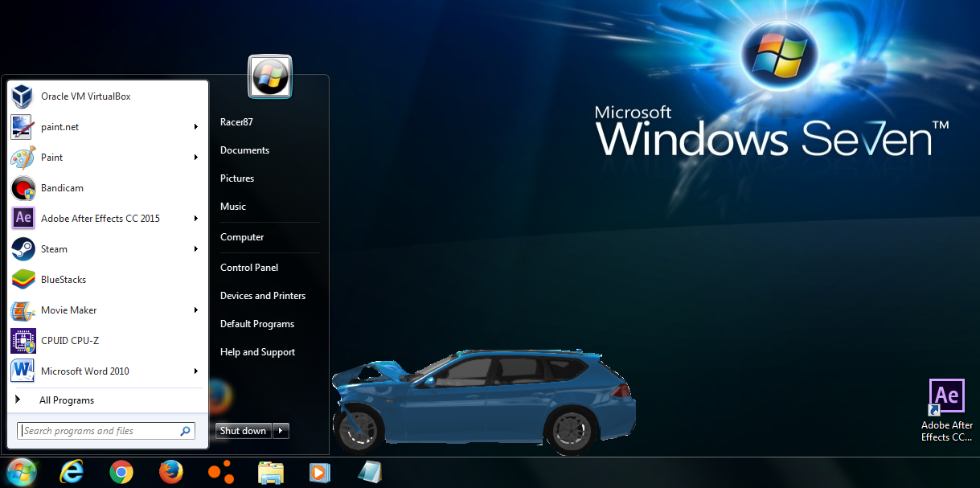Click the After Effects icon in Start menu
This screenshot has width=980, height=488.
point(23,219)
